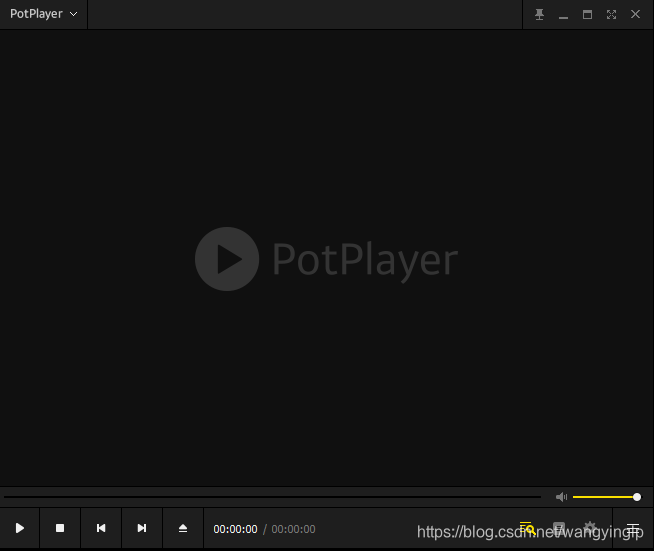Mute audio with the speaker icon
Image resolution: width=654 pixels, height=551 pixels.
(561, 497)
